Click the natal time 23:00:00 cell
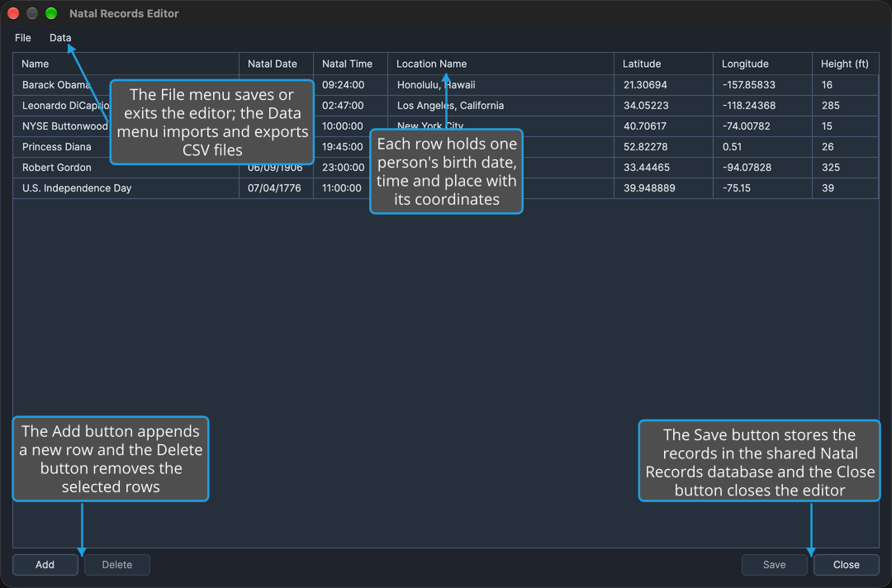The height and width of the screenshot is (588, 892). [x=350, y=167]
